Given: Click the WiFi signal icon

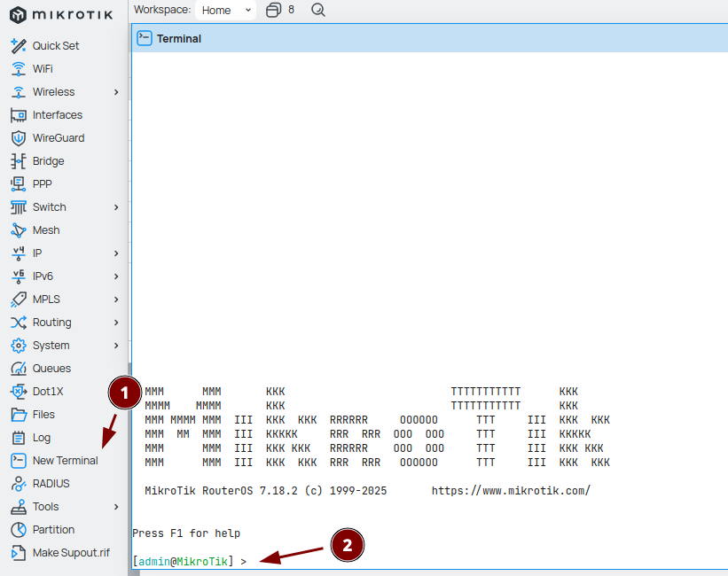Looking at the screenshot, I should pyautogui.click(x=18, y=69).
